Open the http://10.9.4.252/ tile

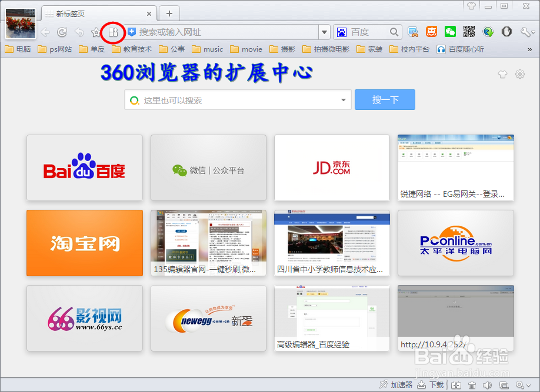click(456, 319)
